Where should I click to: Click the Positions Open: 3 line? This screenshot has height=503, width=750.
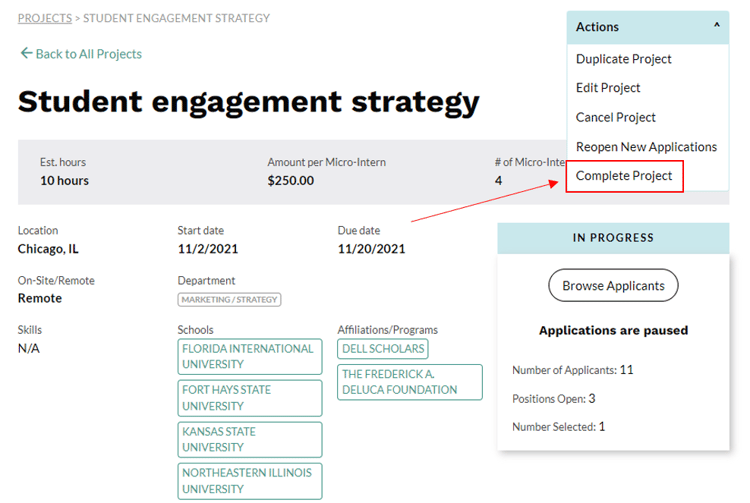(x=553, y=399)
